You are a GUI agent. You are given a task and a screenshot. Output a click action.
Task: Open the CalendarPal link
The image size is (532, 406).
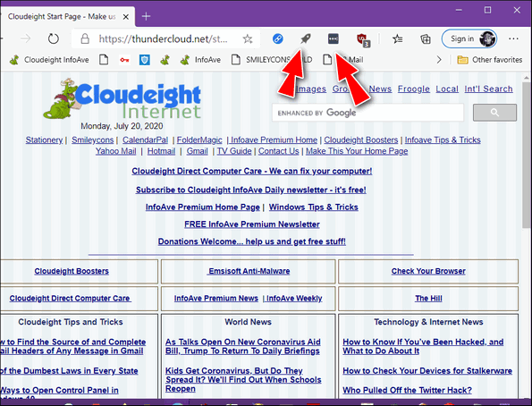pyautogui.click(x=145, y=140)
